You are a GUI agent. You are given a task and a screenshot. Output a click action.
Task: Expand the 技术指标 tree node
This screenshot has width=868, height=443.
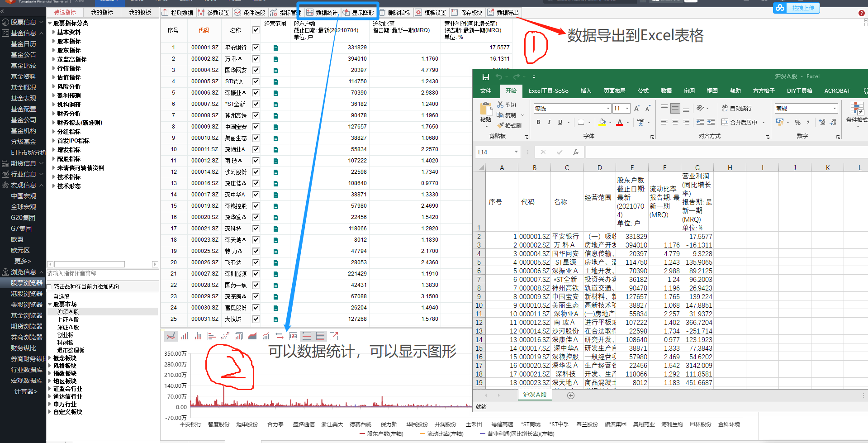[x=54, y=177]
